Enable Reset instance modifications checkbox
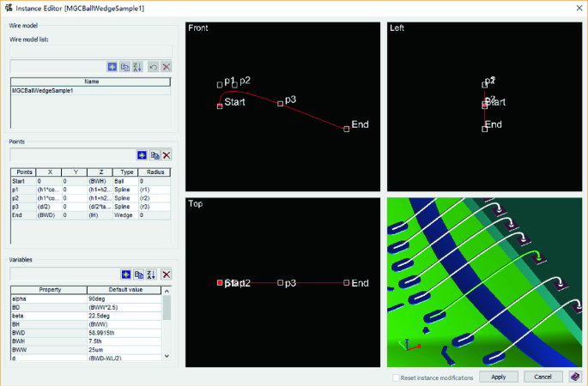Screen dimensions: 588x386 point(396,377)
